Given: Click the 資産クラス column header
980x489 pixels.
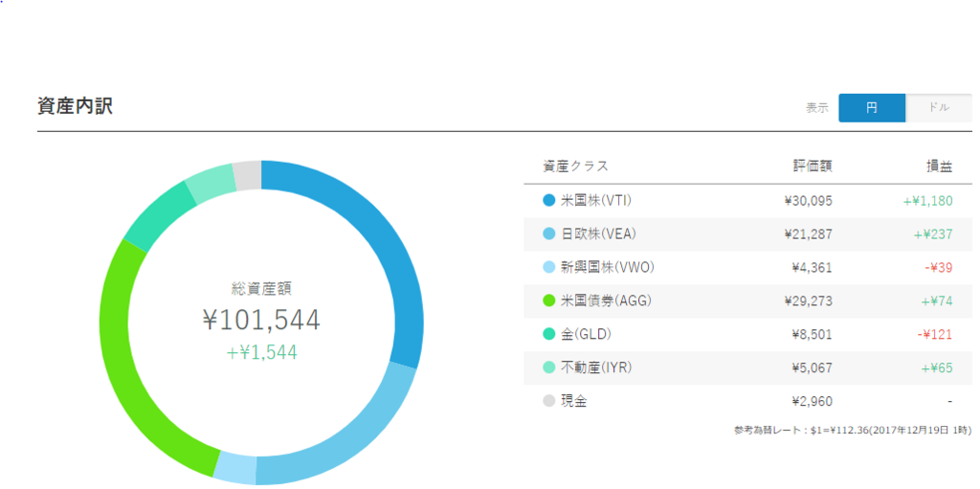Looking at the screenshot, I should click(x=575, y=167).
